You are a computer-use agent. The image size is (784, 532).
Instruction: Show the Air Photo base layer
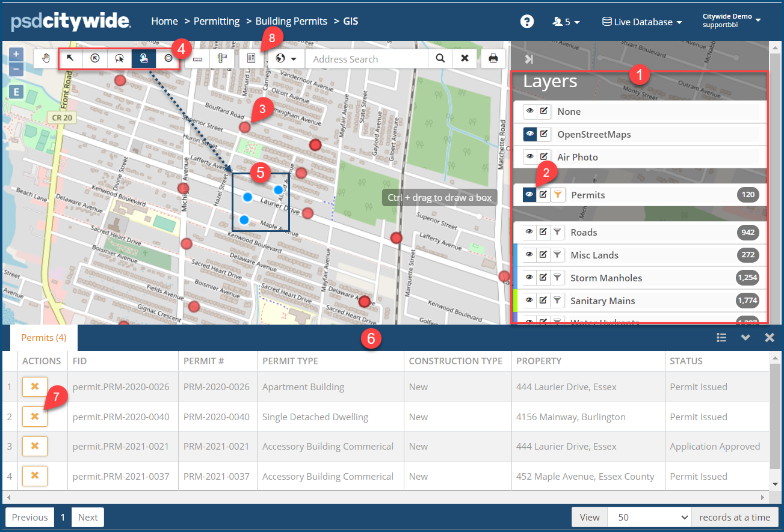pyautogui.click(x=529, y=157)
